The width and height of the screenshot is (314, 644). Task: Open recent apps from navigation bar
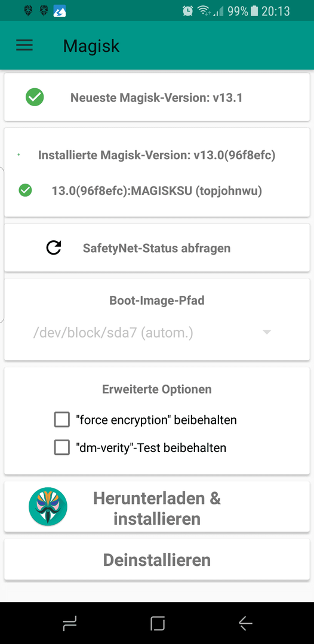click(69, 624)
